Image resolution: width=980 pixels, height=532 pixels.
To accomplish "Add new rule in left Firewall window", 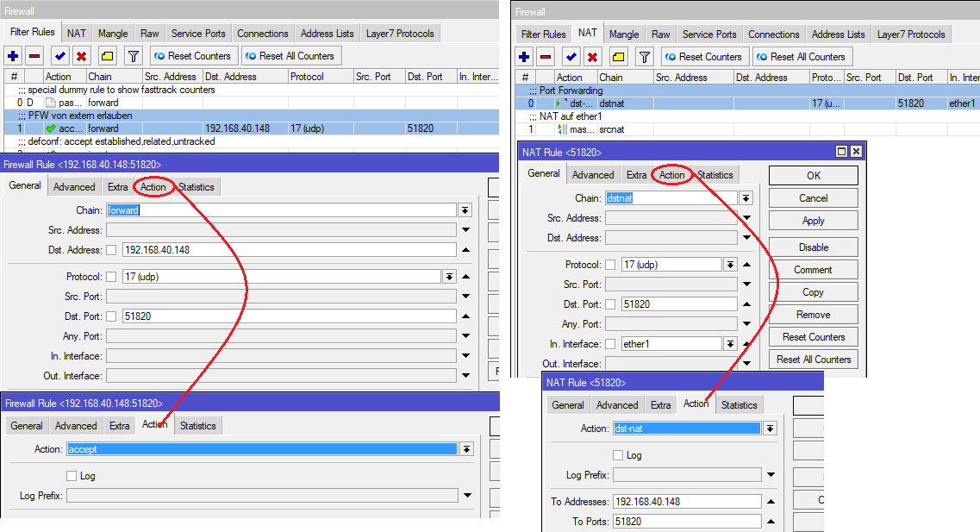I will click(13, 56).
